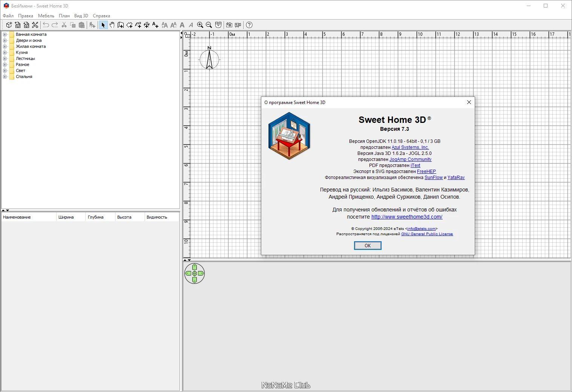This screenshot has height=392, width=572.
Task: Click the Paste clipboard icon
Action: click(81, 25)
